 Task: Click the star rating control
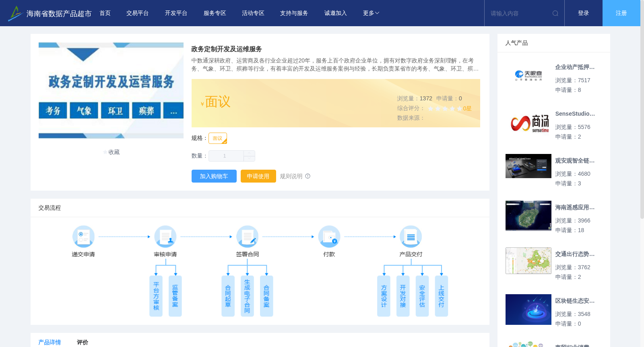[445, 108]
